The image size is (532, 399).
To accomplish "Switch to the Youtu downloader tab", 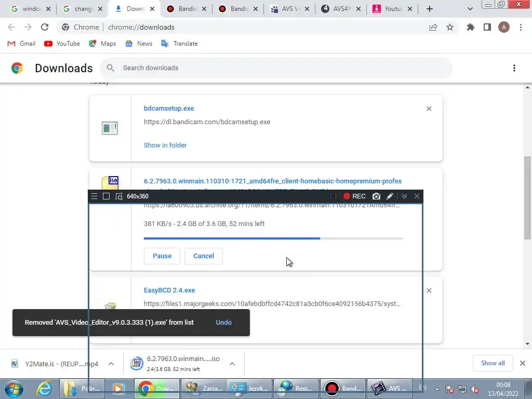I will tap(393, 9).
